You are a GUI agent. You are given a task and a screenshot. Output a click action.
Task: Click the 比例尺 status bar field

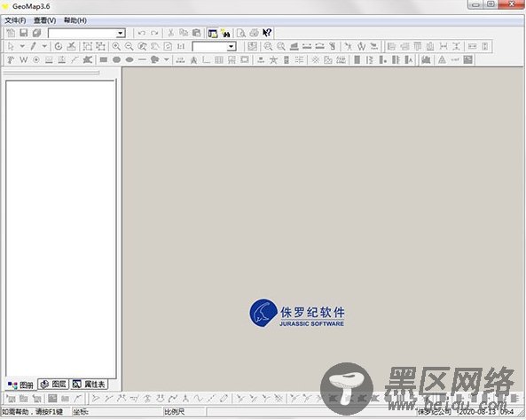pyautogui.click(x=184, y=412)
